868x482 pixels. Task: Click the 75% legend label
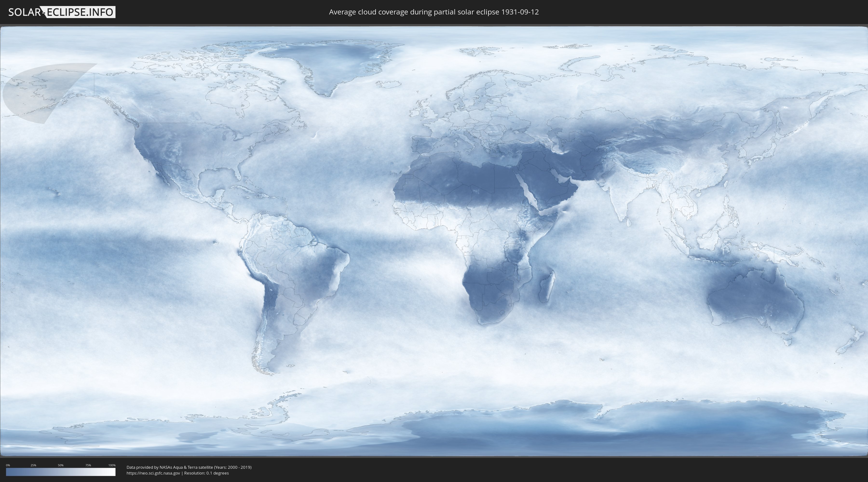[x=88, y=465]
